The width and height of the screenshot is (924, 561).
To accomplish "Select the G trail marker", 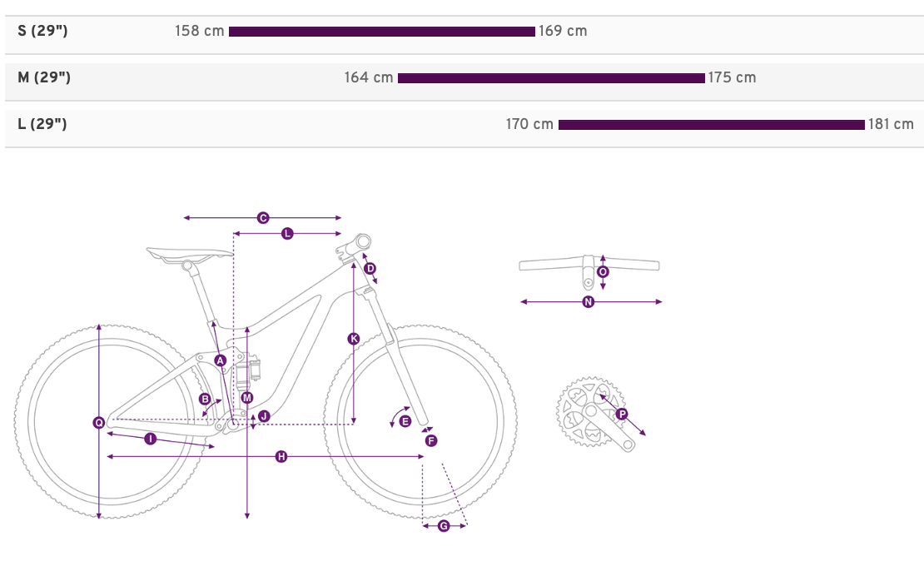I will (x=444, y=526).
